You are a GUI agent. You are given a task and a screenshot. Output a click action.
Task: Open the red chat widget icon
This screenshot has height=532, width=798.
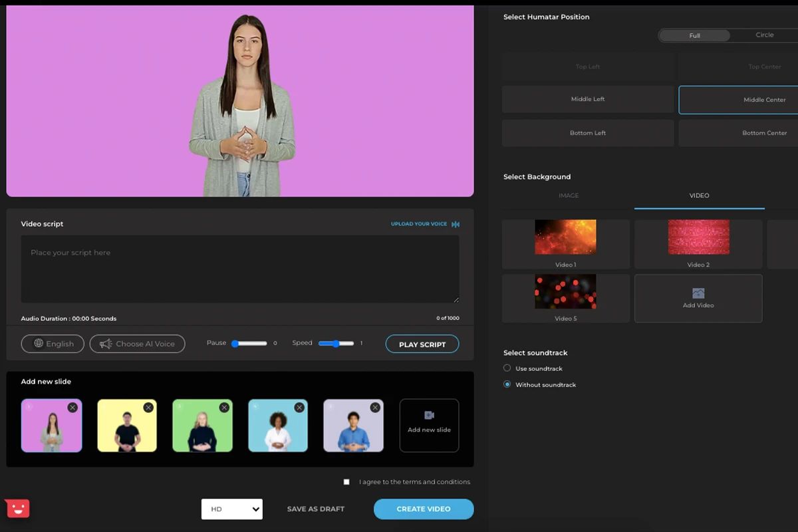click(17, 509)
